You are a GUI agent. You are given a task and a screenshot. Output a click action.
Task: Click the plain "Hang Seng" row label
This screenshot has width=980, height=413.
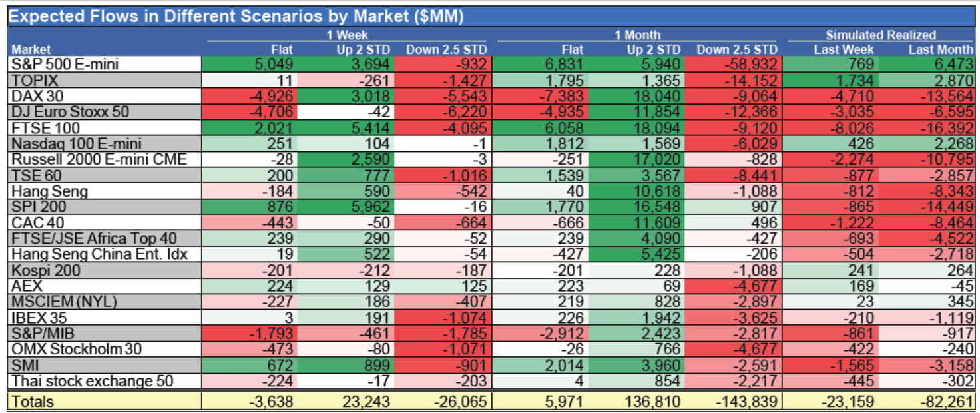(49, 191)
